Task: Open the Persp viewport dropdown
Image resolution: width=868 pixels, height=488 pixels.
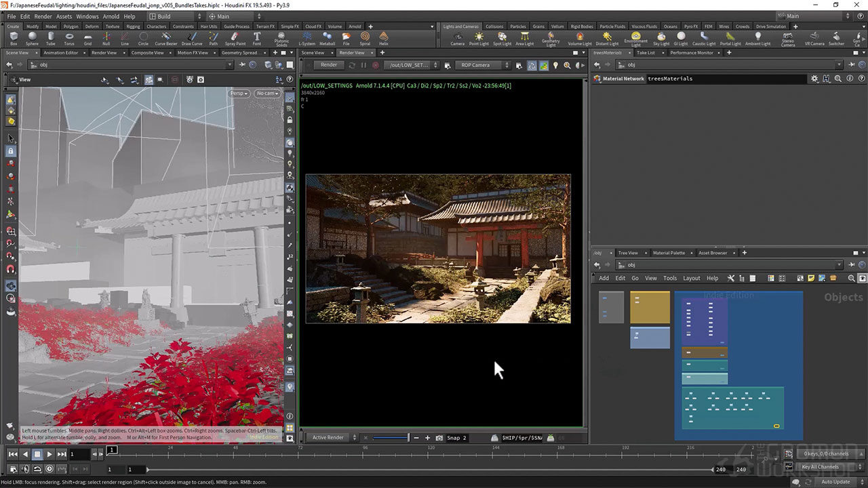Action: [x=239, y=93]
